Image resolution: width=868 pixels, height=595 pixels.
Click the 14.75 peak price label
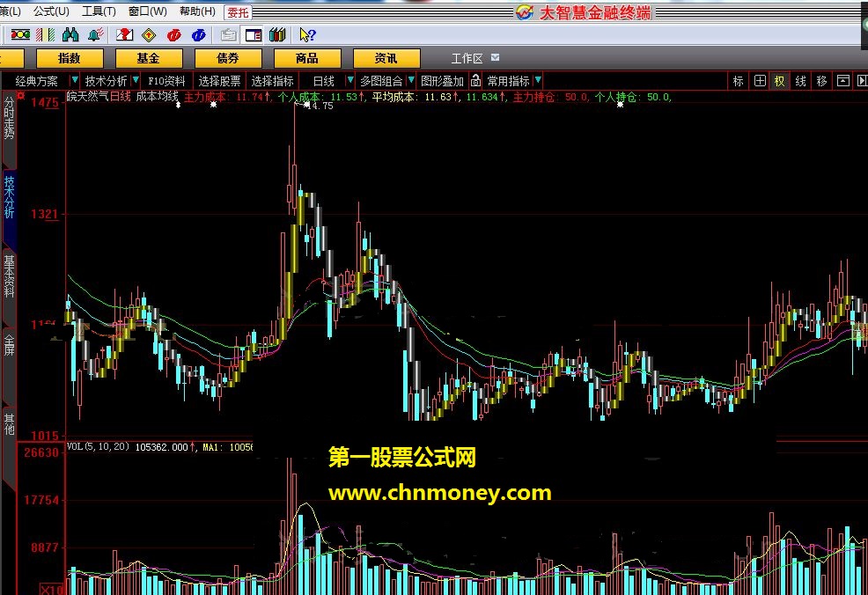[x=320, y=106]
